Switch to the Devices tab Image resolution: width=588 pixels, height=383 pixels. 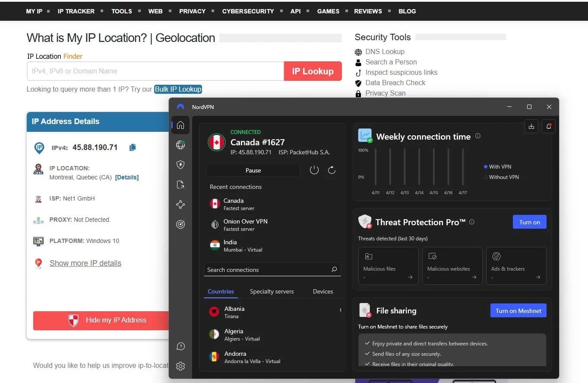[322, 291]
